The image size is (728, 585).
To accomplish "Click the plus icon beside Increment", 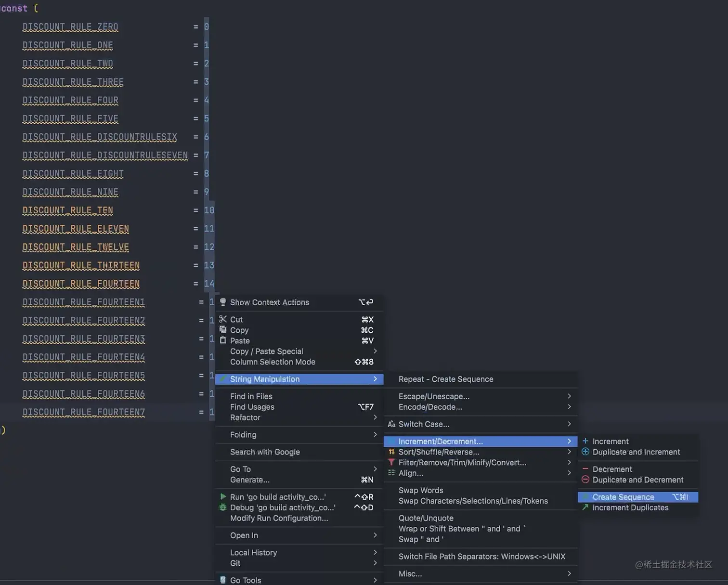I will (585, 441).
